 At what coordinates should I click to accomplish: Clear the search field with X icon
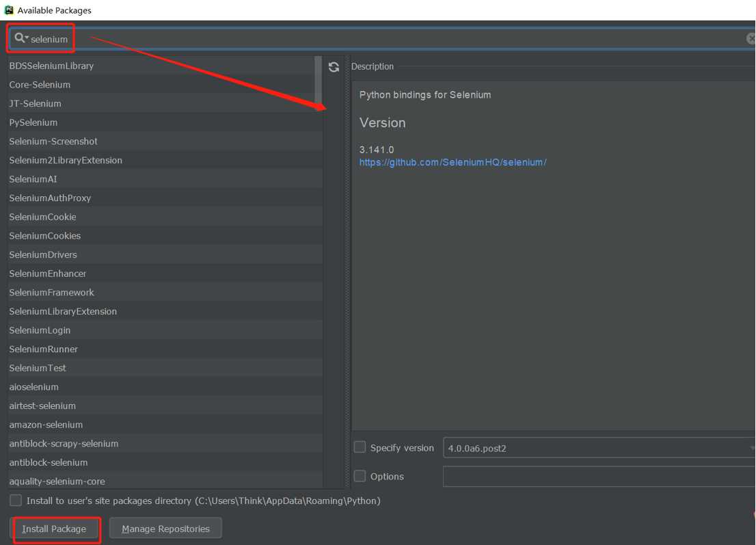click(x=751, y=38)
